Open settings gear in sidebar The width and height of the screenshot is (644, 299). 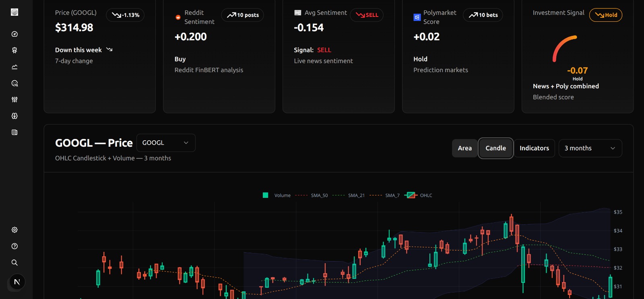[x=14, y=230]
